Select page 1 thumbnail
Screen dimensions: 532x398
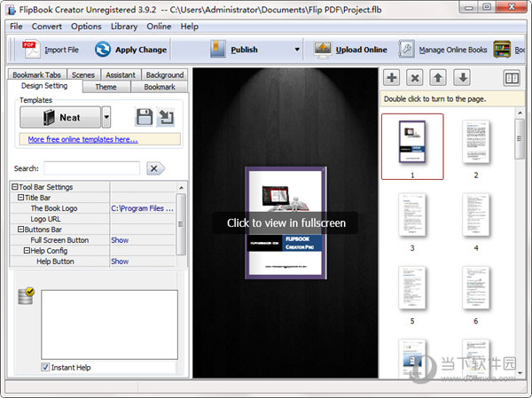[x=412, y=146]
